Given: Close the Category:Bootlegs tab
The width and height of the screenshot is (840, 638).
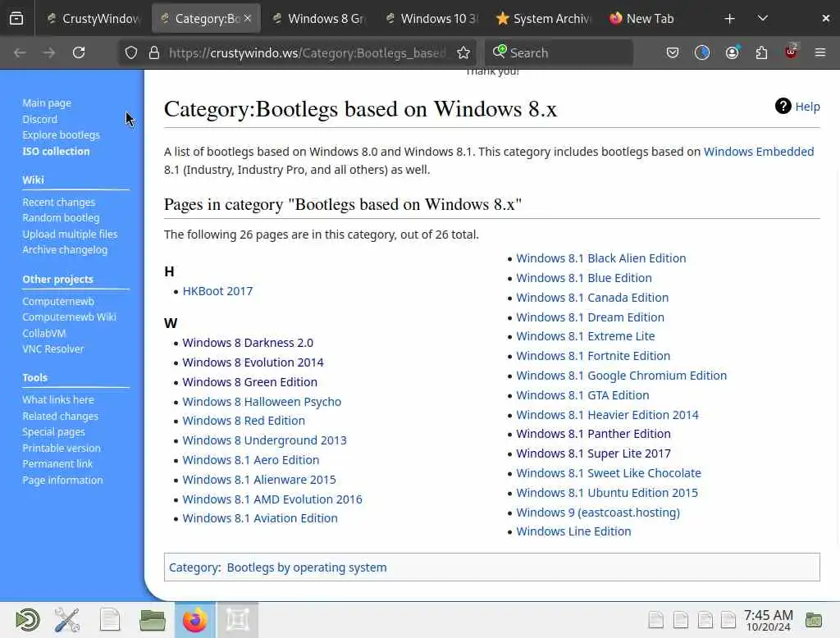Looking at the screenshot, I should (x=248, y=18).
